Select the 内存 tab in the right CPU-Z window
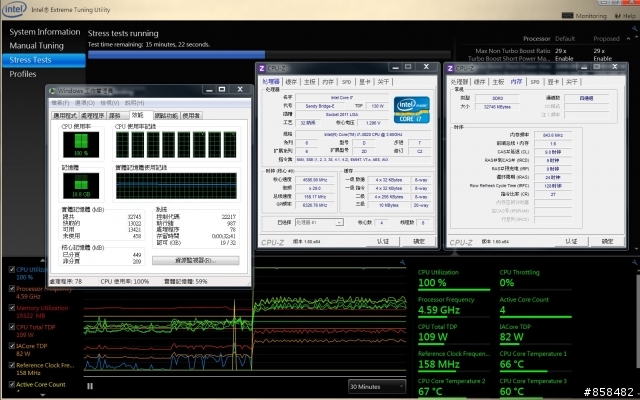Image resolution: width=640 pixels, height=400 pixels. click(516, 82)
